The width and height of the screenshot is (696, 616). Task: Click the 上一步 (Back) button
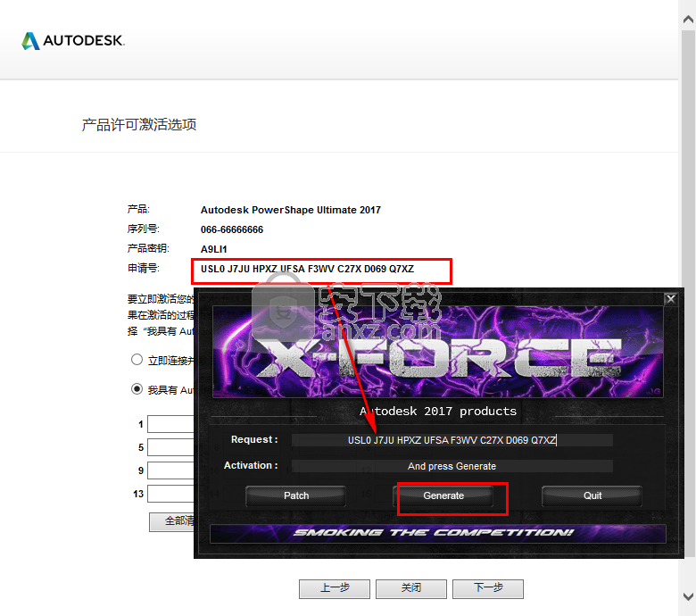(335, 588)
